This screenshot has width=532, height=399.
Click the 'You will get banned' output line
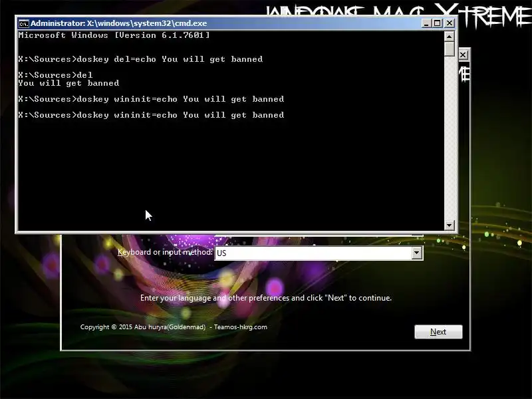(68, 83)
